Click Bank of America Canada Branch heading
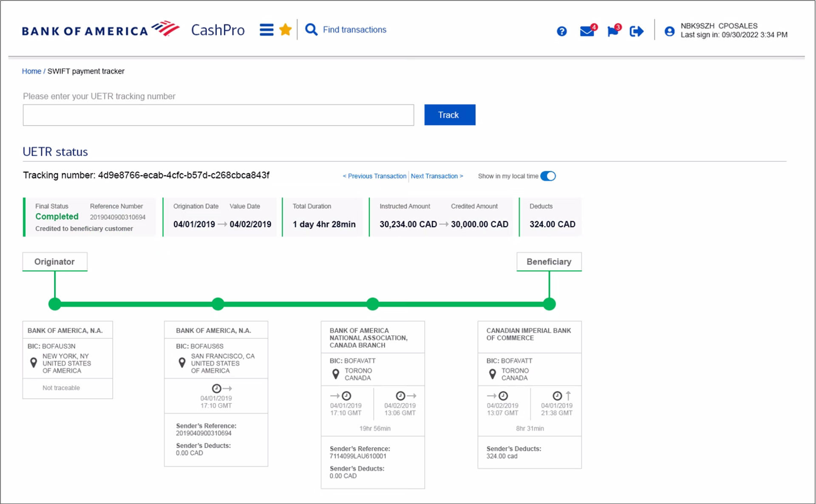The height and width of the screenshot is (504, 816). pos(368,338)
